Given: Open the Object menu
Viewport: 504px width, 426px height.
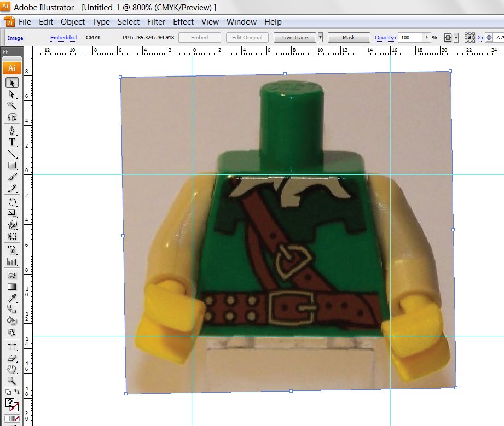Looking at the screenshot, I should (x=73, y=22).
